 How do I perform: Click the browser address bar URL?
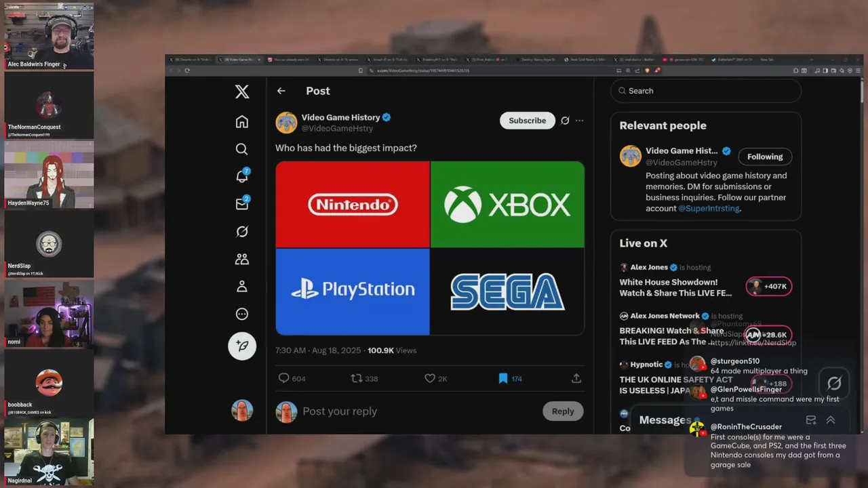click(x=424, y=70)
